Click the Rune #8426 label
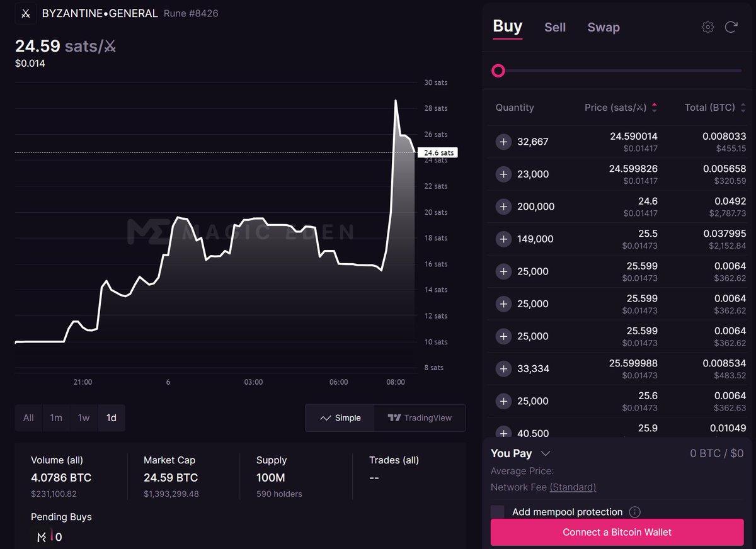The image size is (756, 549). click(x=191, y=13)
